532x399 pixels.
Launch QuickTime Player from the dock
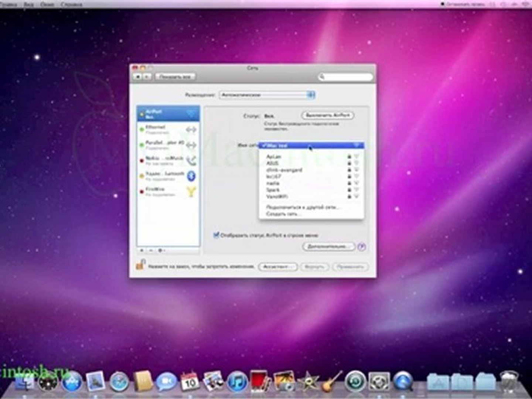403,382
